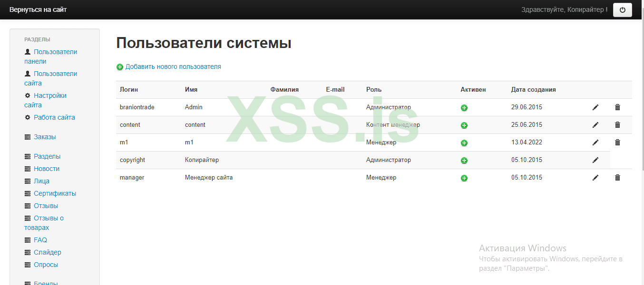The width and height of the screenshot is (644, 285).
Task: Click the green plus add-user icon
Action: pyautogui.click(x=120, y=67)
